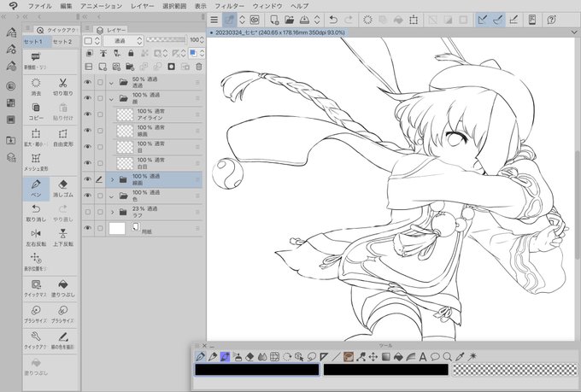The height and width of the screenshot is (392, 581).
Task: Click the smartphone connect icon in command bar
Action: point(532,20)
